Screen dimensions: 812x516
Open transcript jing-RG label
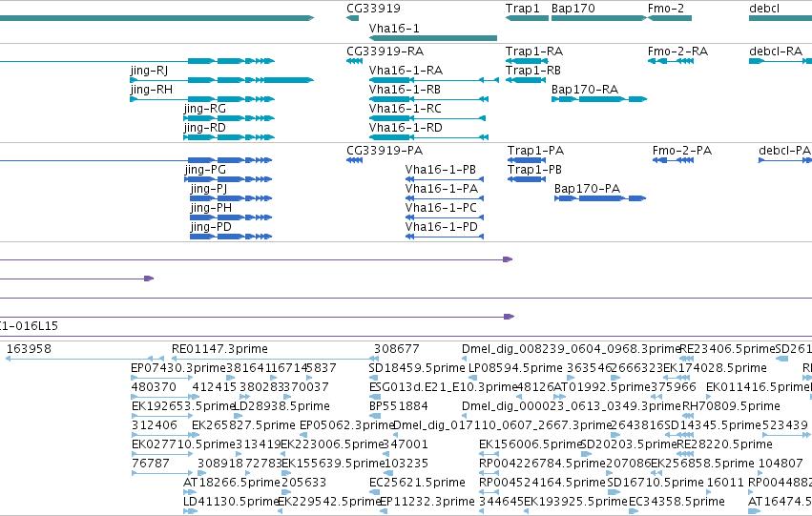205,109
